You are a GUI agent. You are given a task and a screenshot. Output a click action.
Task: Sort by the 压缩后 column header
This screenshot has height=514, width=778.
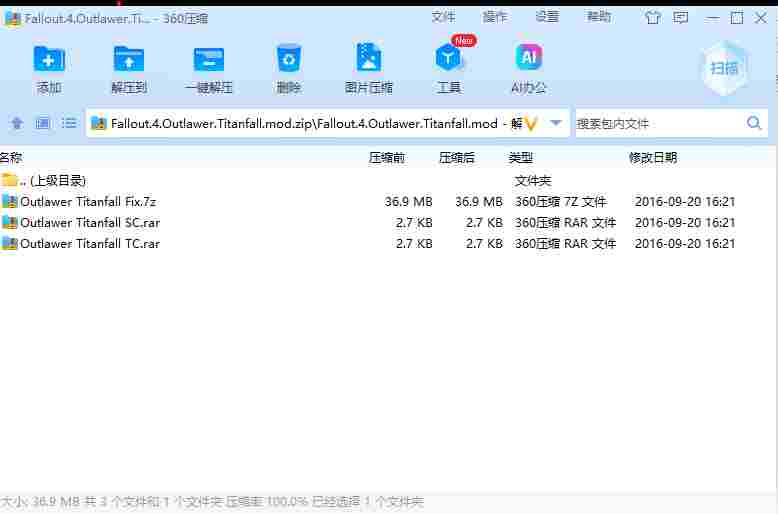tap(456, 158)
